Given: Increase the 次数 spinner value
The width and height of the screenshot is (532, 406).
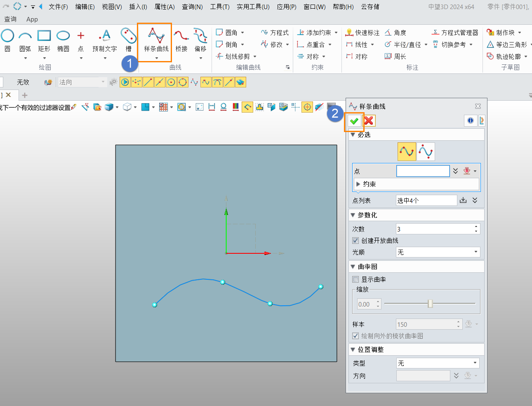Looking at the screenshot, I should pyautogui.click(x=476, y=227).
